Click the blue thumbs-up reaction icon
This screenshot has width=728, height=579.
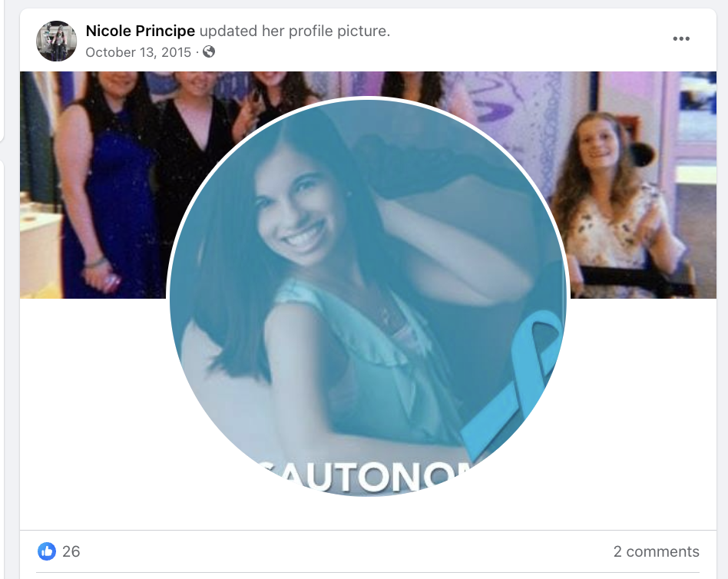tap(46, 551)
